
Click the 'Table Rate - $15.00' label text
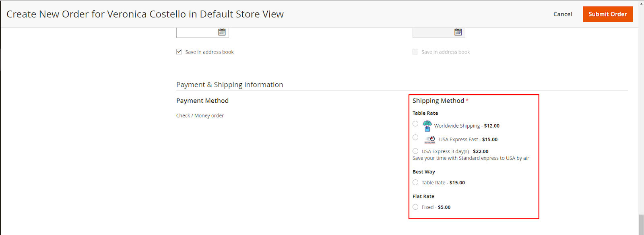pyautogui.click(x=443, y=183)
